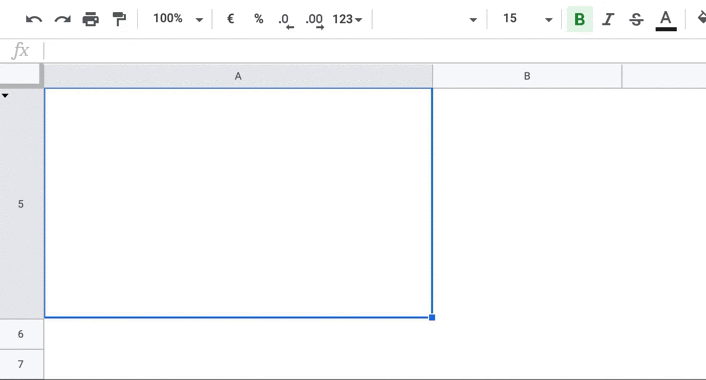Open the font size 15 dropdown

[527, 19]
